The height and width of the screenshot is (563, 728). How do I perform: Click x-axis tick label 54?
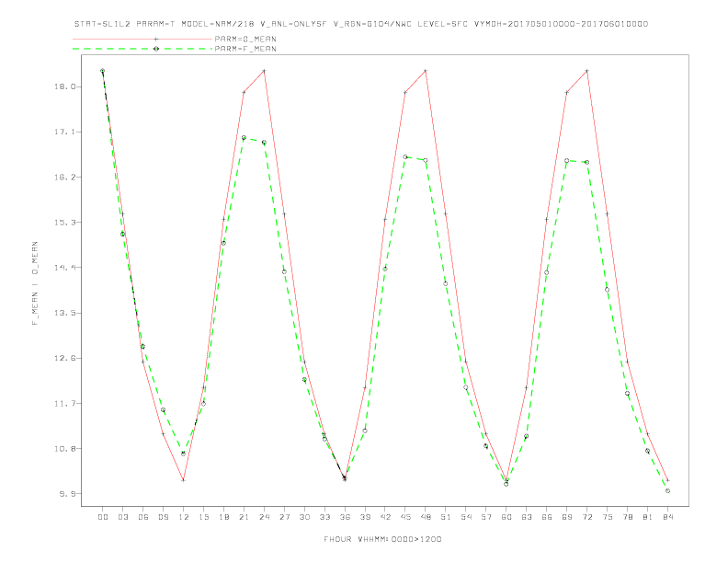(x=466, y=517)
